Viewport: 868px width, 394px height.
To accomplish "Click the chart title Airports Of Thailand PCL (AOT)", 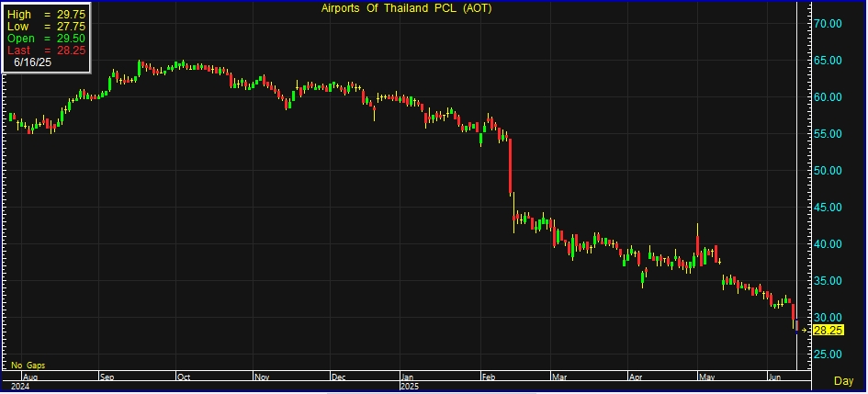I will click(x=406, y=8).
